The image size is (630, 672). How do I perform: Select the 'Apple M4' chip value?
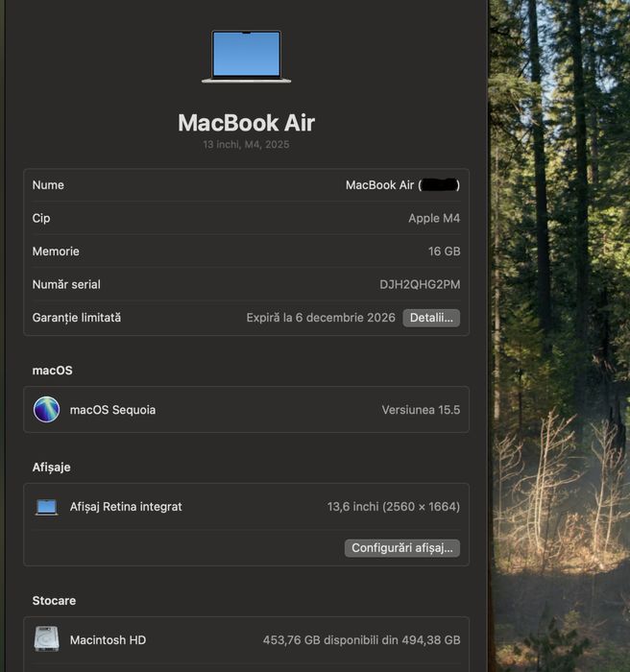pyautogui.click(x=434, y=218)
